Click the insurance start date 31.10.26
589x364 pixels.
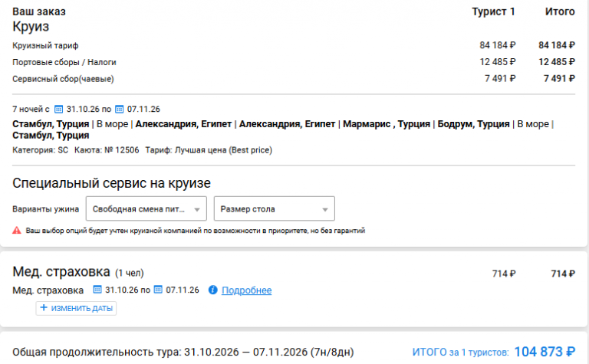click(122, 290)
